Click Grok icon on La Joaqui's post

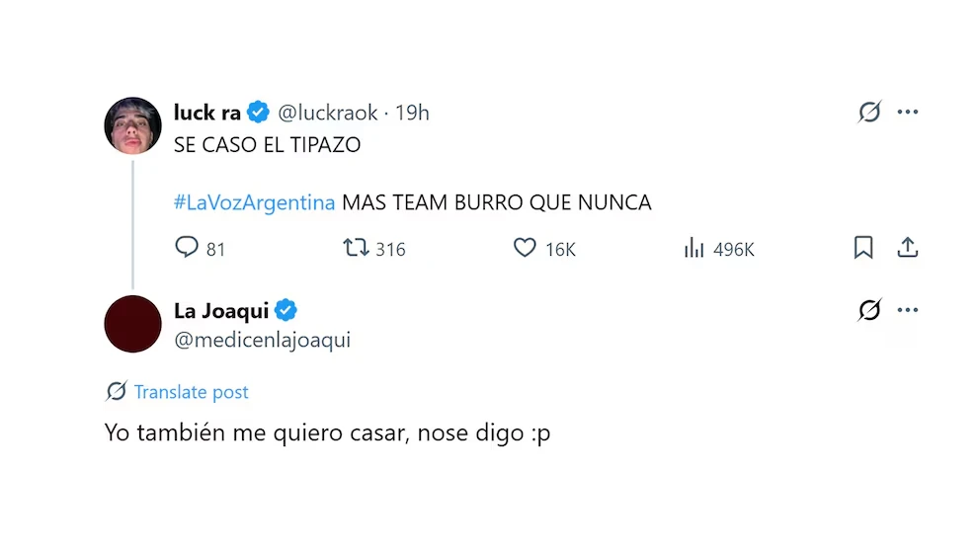pyautogui.click(x=869, y=311)
